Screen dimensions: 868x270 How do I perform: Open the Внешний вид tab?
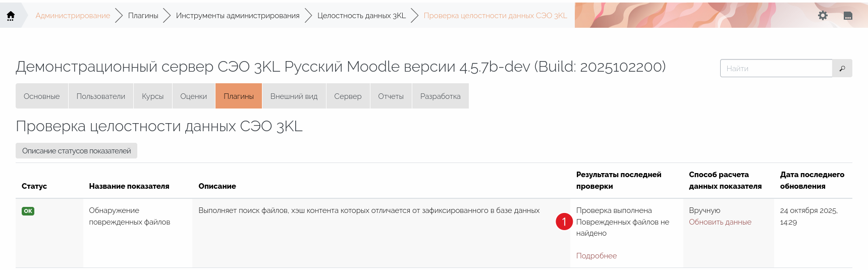coord(294,96)
